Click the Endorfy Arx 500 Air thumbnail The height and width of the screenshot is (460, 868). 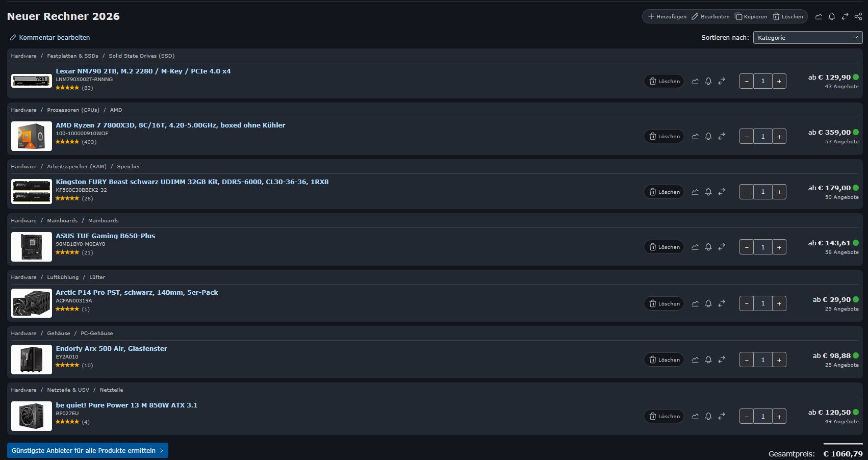click(x=32, y=360)
